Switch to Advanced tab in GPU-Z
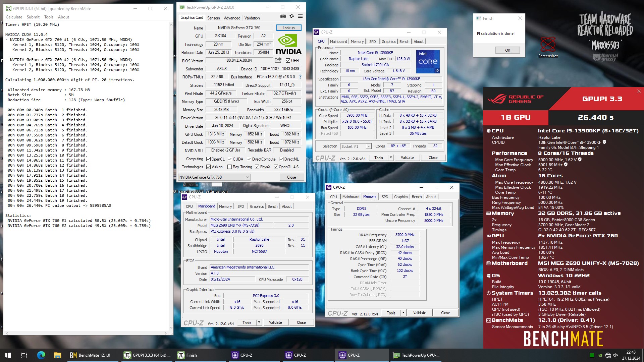The image size is (644, 362). pos(232,18)
